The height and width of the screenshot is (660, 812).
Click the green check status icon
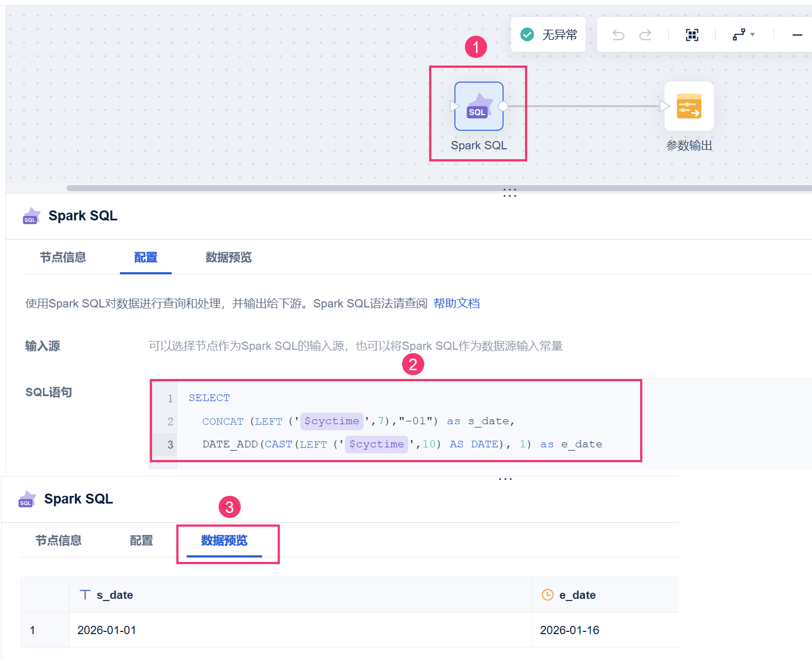coord(527,35)
